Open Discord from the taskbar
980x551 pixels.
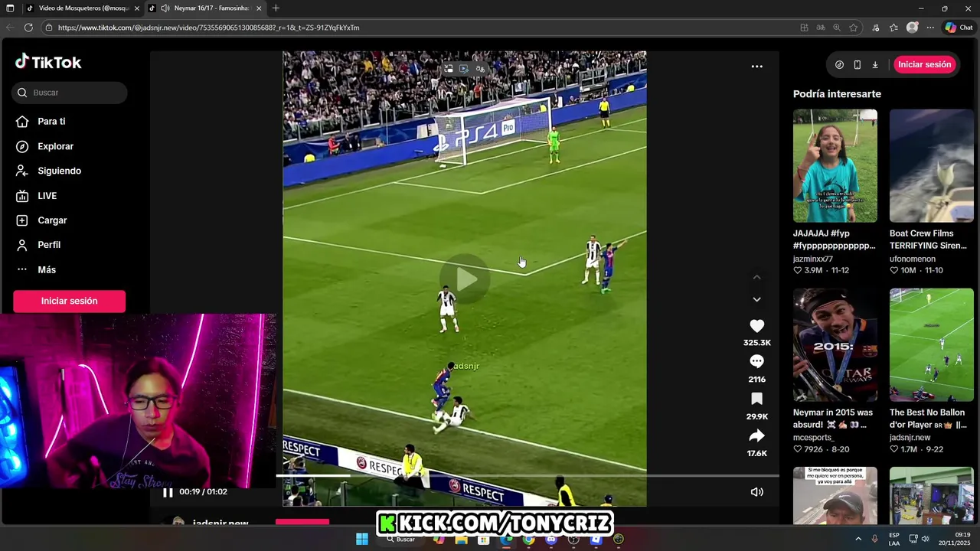pyautogui.click(x=551, y=539)
